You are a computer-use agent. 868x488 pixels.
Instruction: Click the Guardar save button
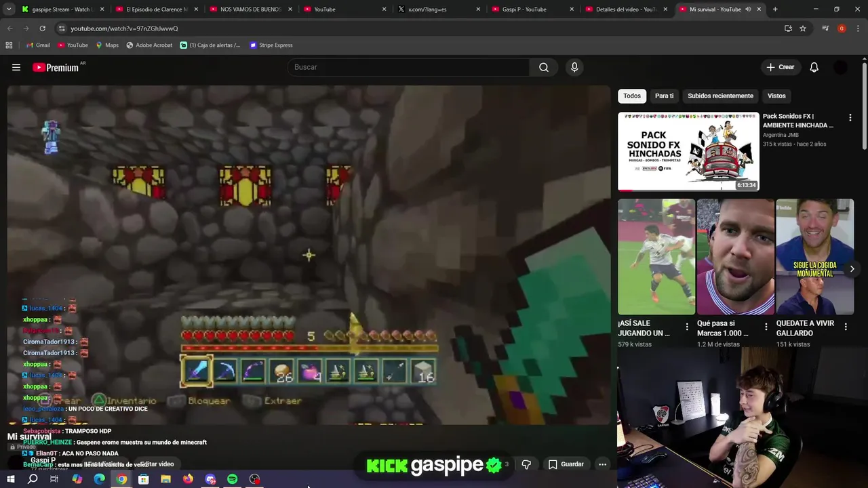pos(566,464)
